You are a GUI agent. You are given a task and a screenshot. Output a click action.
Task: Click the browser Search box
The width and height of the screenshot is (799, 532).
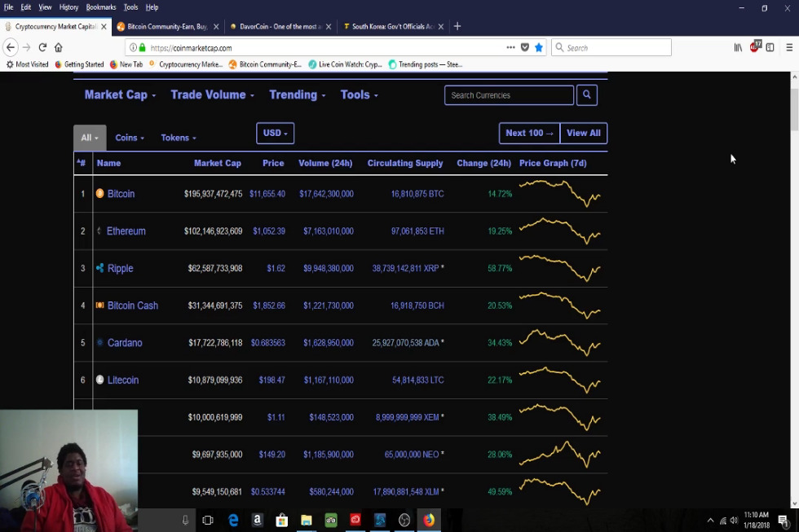(611, 47)
